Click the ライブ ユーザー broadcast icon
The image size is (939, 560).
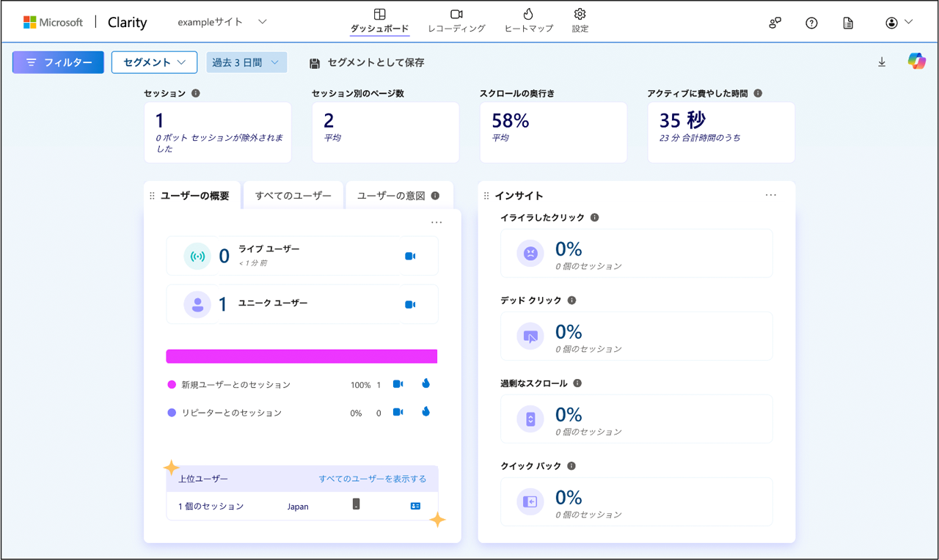click(197, 257)
